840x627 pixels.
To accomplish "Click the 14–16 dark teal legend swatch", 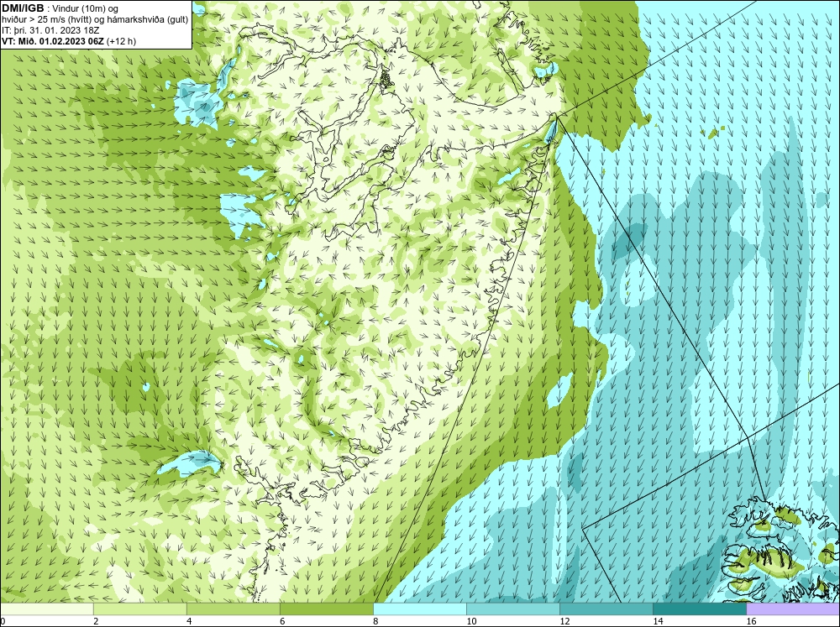I will tap(700, 609).
